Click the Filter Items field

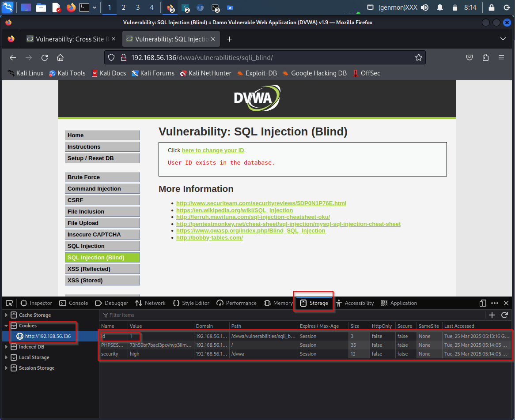[x=292, y=315]
